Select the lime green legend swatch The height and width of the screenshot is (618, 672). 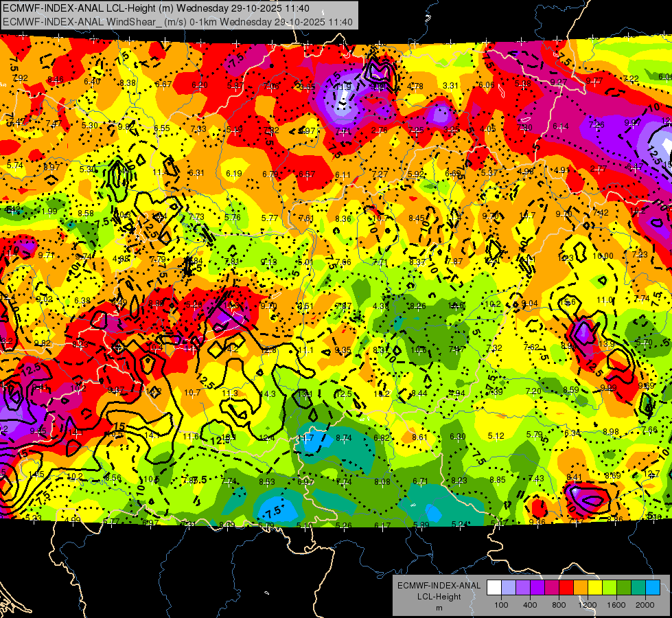610,588
